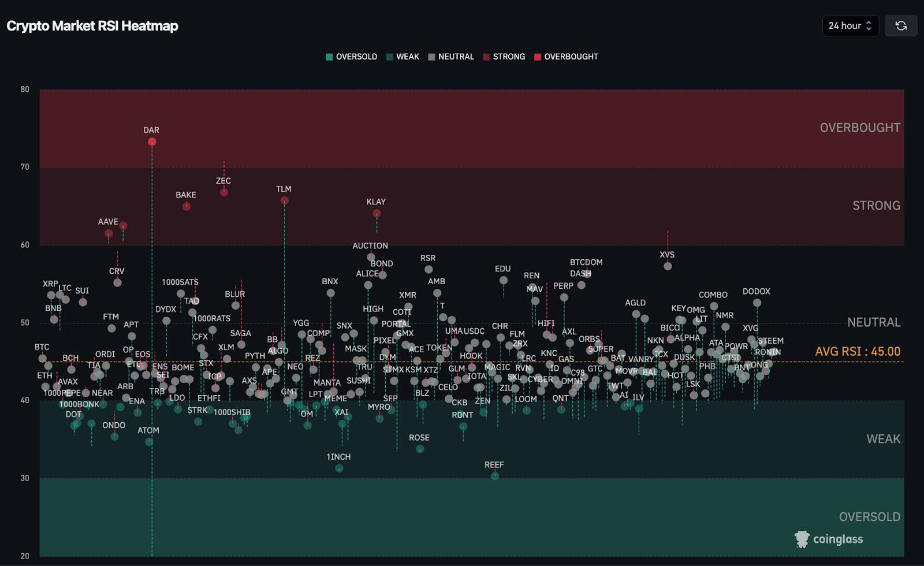Click the STRONG zone label on chart

click(x=877, y=206)
